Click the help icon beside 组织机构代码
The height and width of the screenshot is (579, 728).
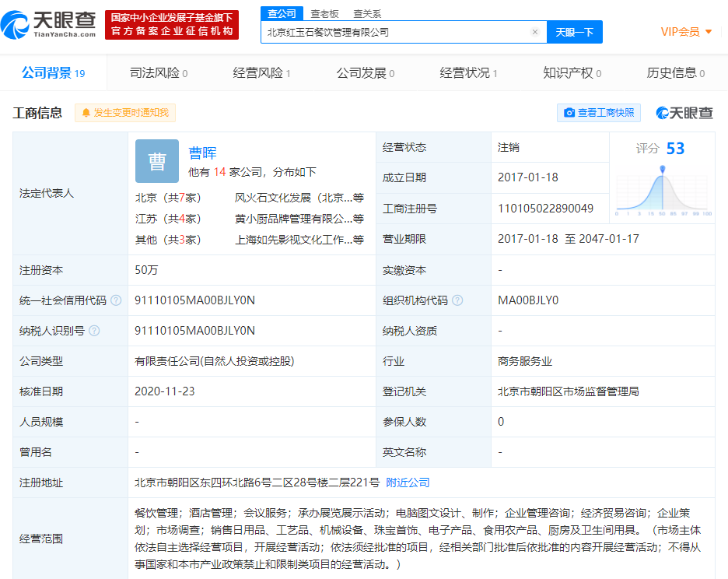point(457,300)
